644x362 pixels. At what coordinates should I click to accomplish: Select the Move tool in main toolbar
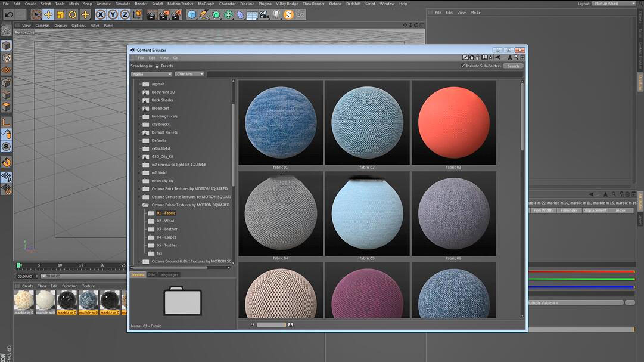click(48, 15)
